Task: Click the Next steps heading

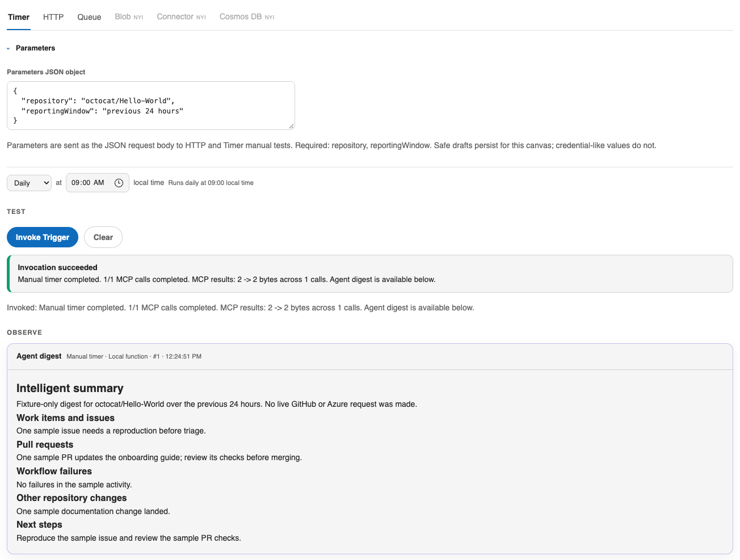Action: coord(39,524)
